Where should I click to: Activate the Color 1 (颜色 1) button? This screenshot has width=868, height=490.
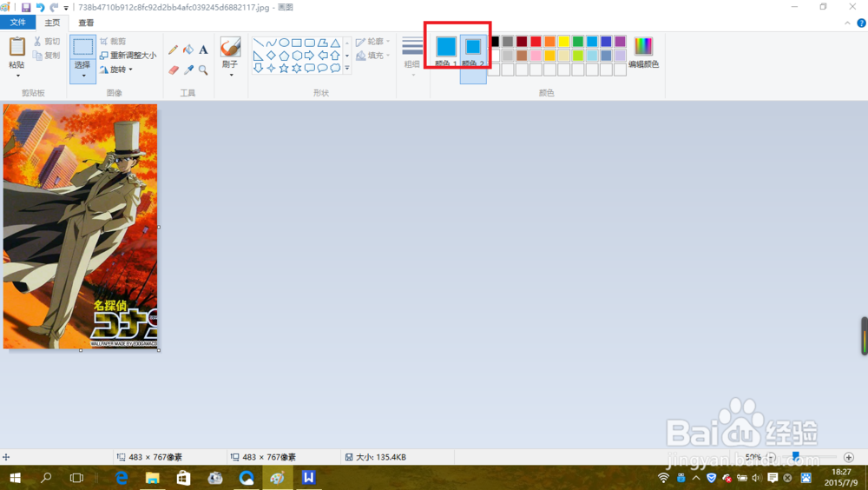click(445, 51)
